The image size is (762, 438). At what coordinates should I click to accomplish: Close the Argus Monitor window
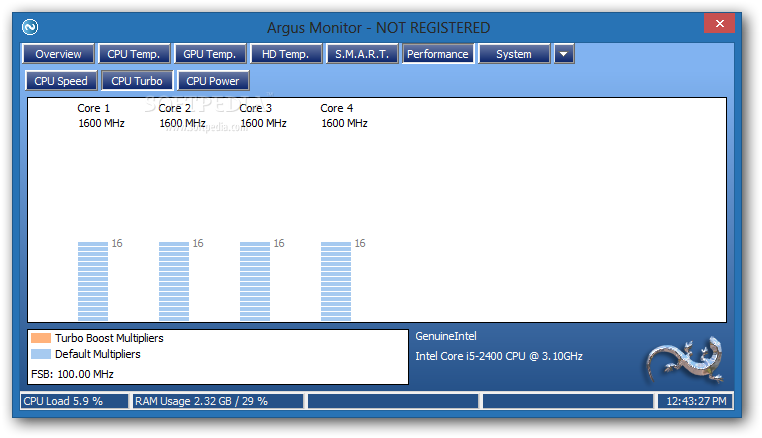point(719,23)
